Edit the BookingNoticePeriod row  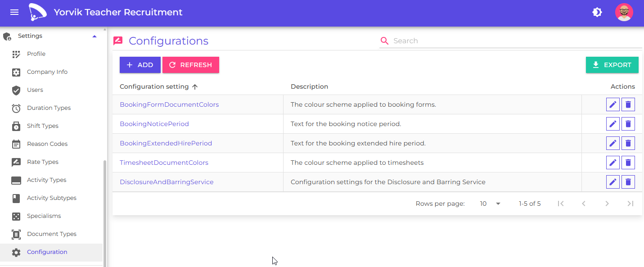(x=613, y=124)
